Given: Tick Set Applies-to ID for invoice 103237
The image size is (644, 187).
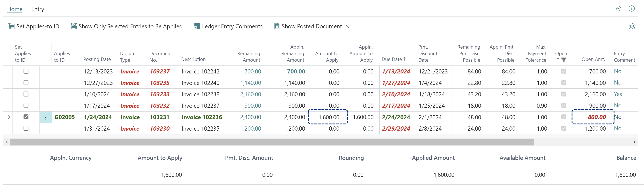Looking at the screenshot, I should pyautogui.click(x=26, y=71).
